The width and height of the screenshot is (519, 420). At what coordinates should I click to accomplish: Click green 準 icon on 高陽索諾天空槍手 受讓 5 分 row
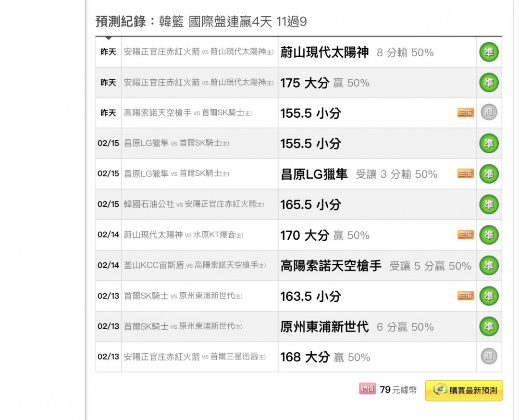pyautogui.click(x=489, y=265)
